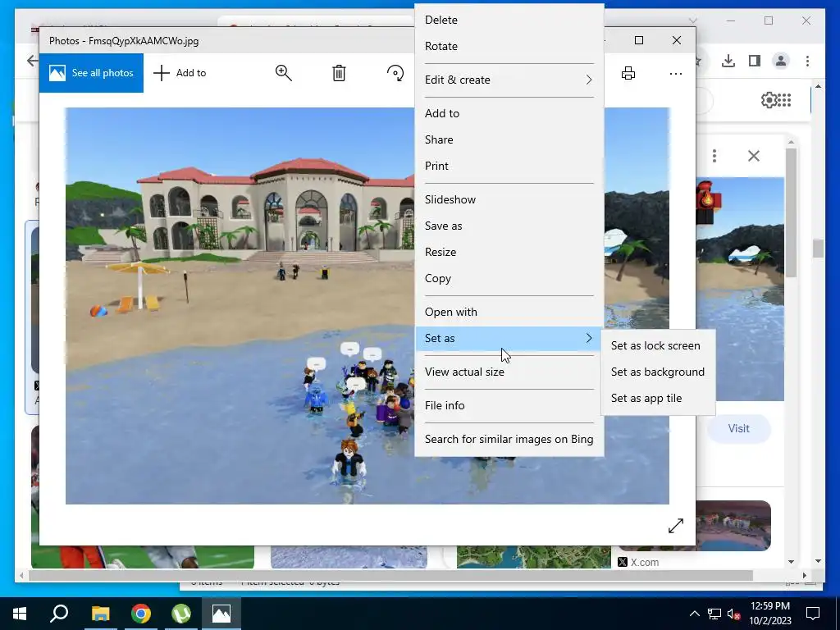Choose Rotate from context menu
The height and width of the screenshot is (630, 840).
(x=509, y=46)
